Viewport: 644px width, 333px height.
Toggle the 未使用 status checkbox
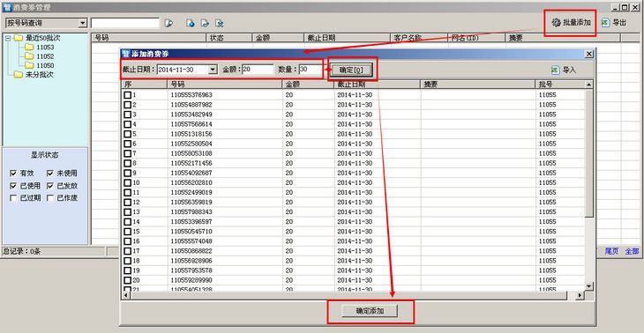coord(50,174)
